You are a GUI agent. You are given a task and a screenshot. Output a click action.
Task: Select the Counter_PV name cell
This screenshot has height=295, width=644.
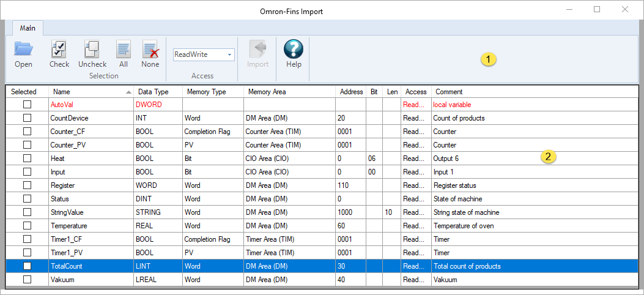(91, 145)
